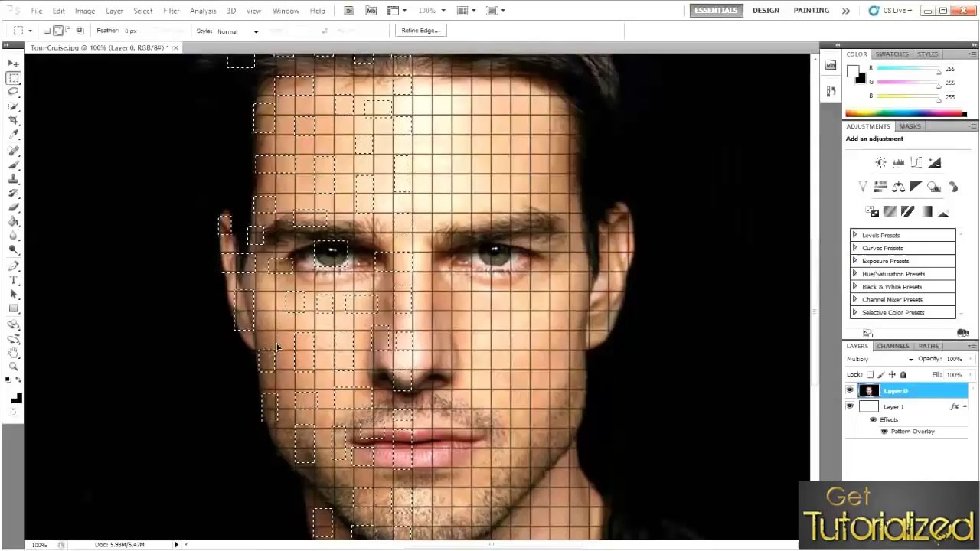Image resolution: width=980 pixels, height=551 pixels.
Task: Open the Select menu
Action: (x=143, y=11)
